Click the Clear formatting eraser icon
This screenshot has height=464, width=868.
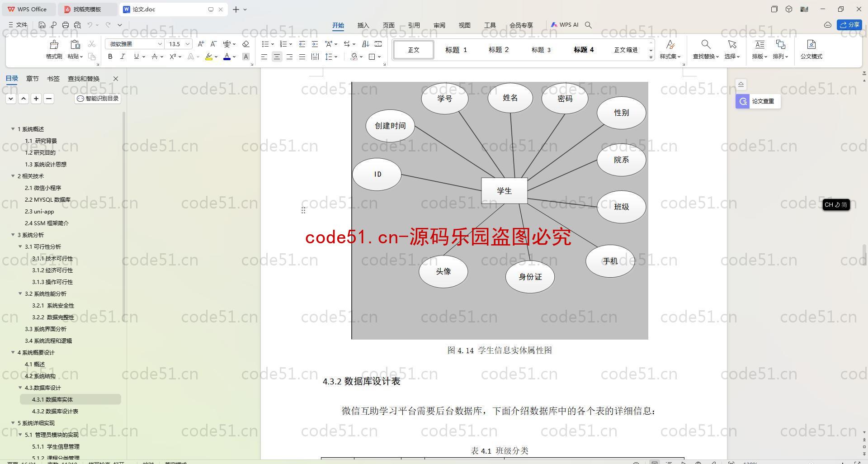[x=245, y=44]
